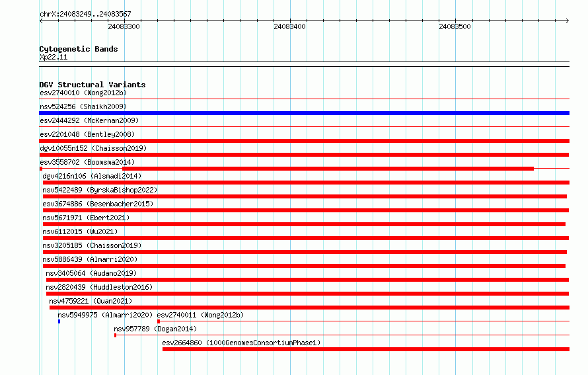Open nsv957789 (Dogan2014) variant label
This screenshot has width=588, height=375.
[156, 329]
